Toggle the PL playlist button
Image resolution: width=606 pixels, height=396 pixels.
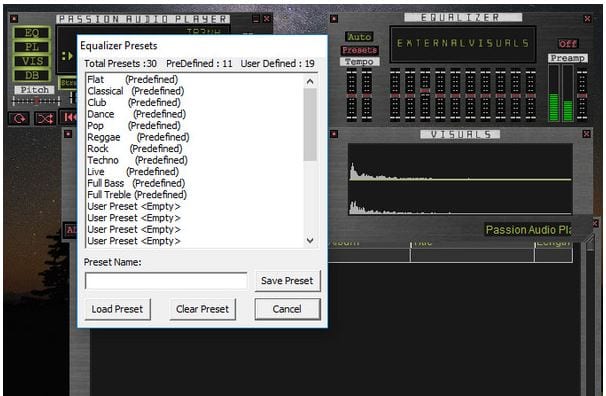[x=32, y=47]
